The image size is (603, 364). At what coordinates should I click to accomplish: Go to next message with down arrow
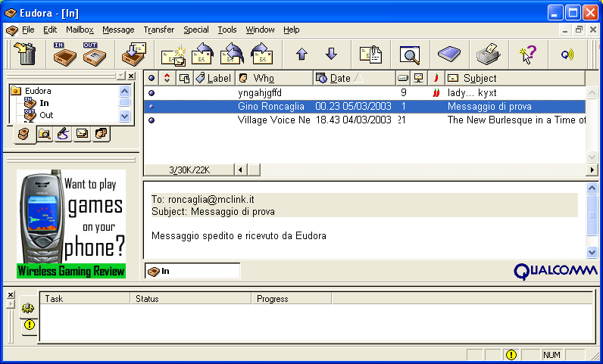(x=331, y=54)
